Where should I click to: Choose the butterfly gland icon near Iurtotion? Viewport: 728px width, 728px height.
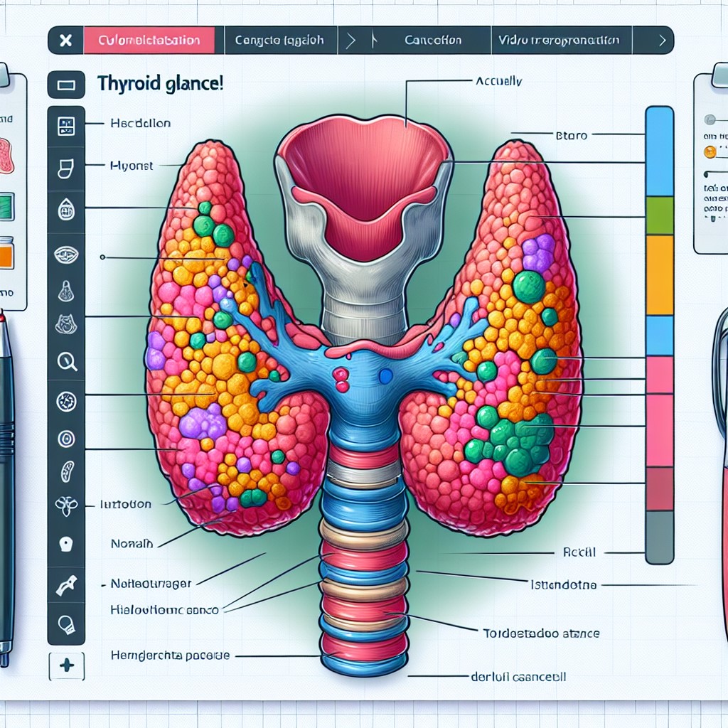(66, 505)
